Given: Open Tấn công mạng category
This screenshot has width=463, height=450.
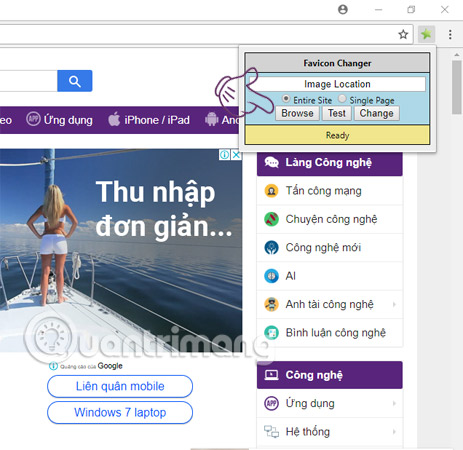Looking at the screenshot, I should 330,191.
